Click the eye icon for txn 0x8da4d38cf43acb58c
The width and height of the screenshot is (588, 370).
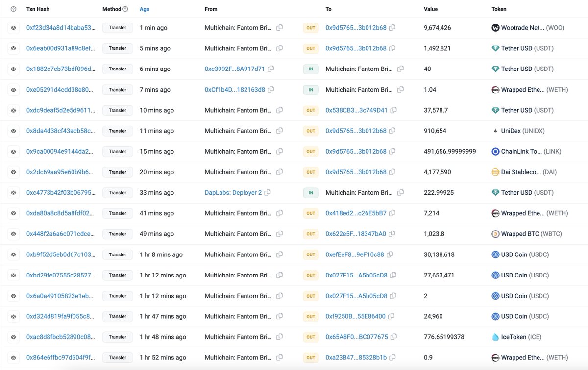(x=14, y=131)
